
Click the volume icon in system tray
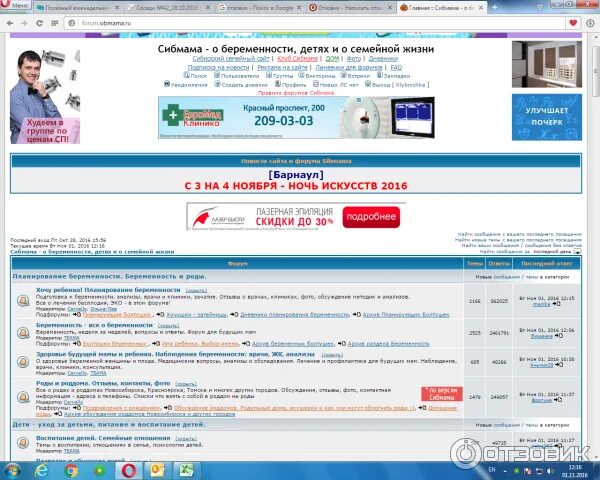coord(550,471)
